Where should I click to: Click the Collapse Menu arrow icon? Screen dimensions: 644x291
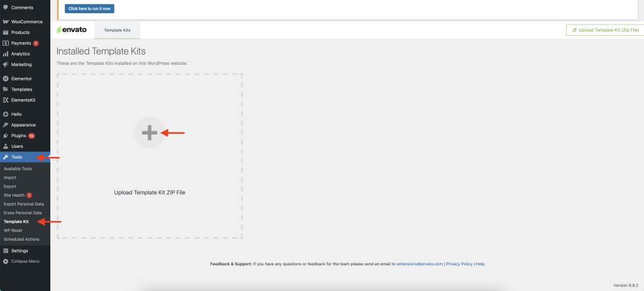pos(5,261)
